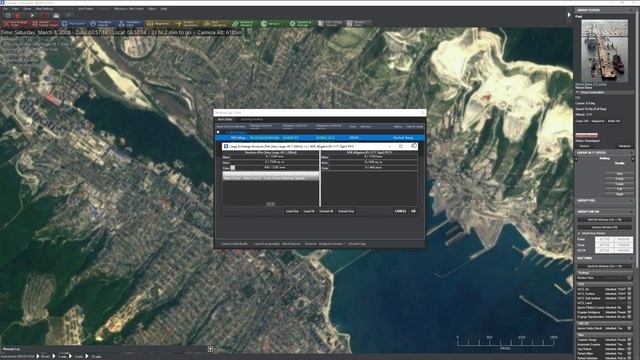Open Missions + Ref. Points menu

[129, 9]
